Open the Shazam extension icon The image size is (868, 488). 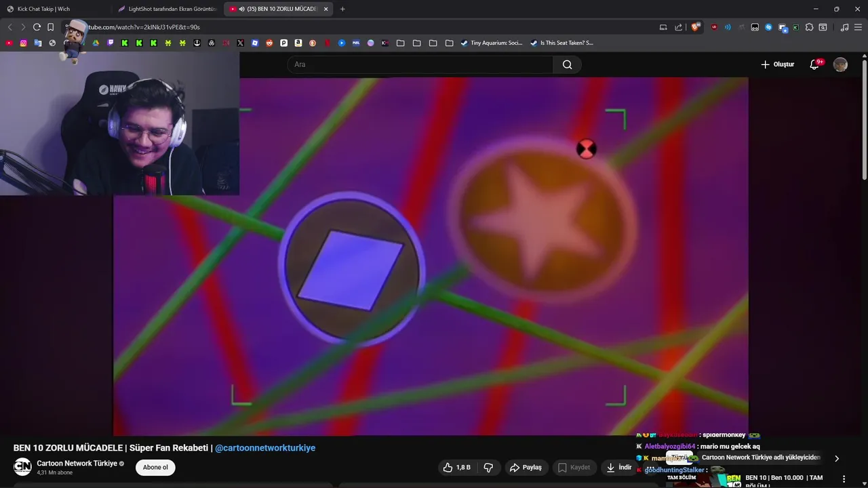tap(768, 27)
